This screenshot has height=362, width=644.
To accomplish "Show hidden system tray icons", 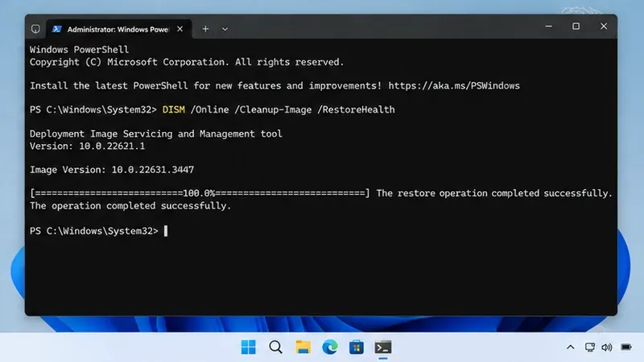I will (x=571, y=348).
